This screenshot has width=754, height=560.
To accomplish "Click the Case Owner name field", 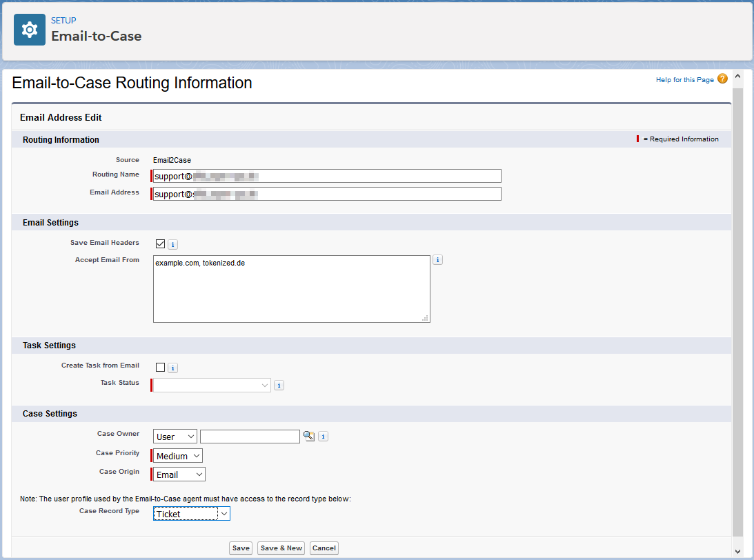I will [250, 437].
